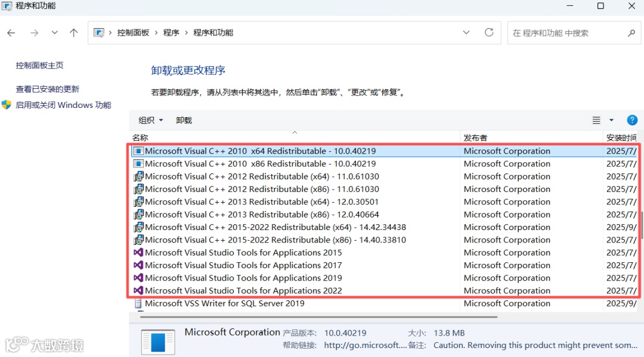The height and width of the screenshot is (357, 644).
Task: Refresh the program list
Action: click(x=489, y=32)
